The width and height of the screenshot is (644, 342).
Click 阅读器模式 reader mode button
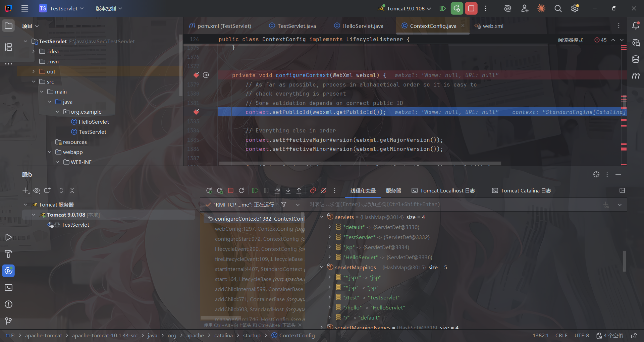[x=571, y=40]
